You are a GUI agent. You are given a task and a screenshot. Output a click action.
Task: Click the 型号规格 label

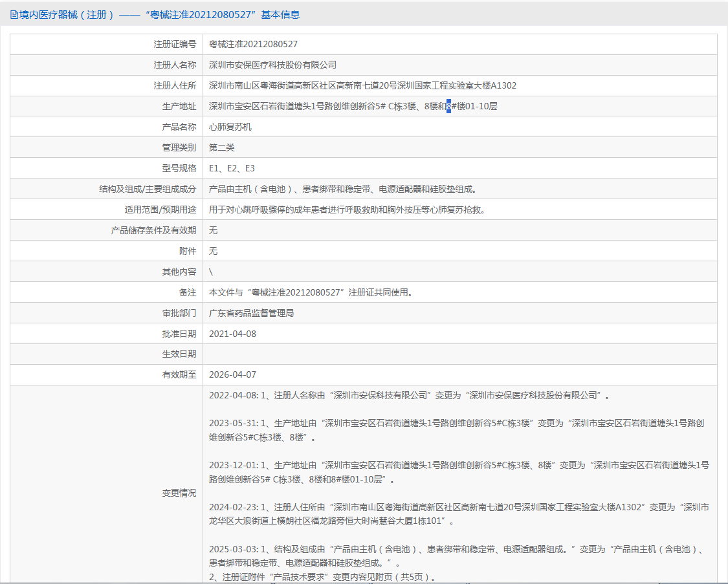(179, 168)
